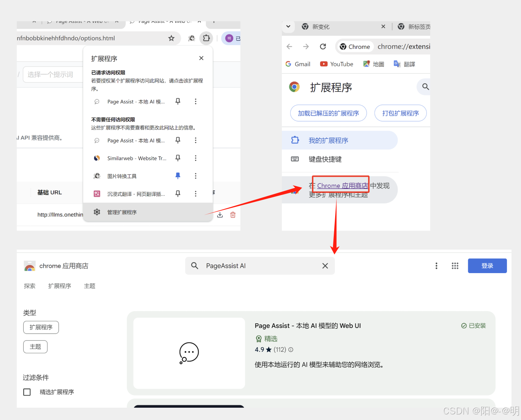
Task: Open 管理扩展程序 menu entry
Action: coord(148,212)
